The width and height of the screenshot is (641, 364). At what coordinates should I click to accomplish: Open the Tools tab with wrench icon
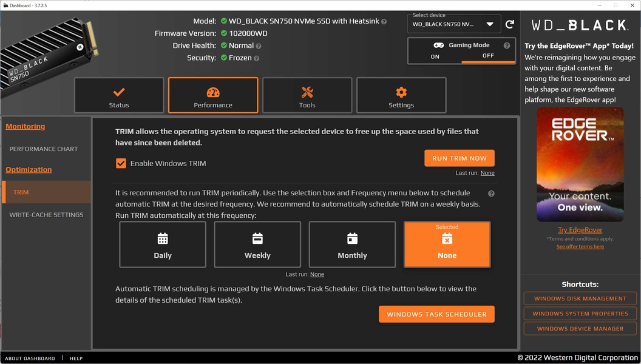[x=307, y=95]
